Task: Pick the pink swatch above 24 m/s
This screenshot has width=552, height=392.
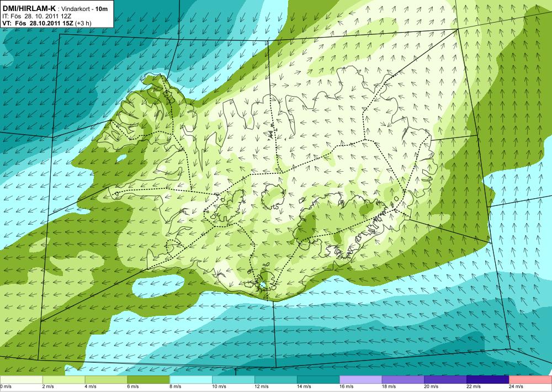Action: click(x=530, y=380)
